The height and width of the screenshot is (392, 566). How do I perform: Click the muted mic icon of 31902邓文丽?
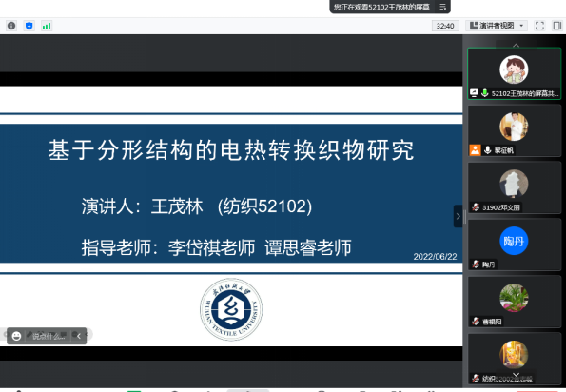pyautogui.click(x=476, y=207)
